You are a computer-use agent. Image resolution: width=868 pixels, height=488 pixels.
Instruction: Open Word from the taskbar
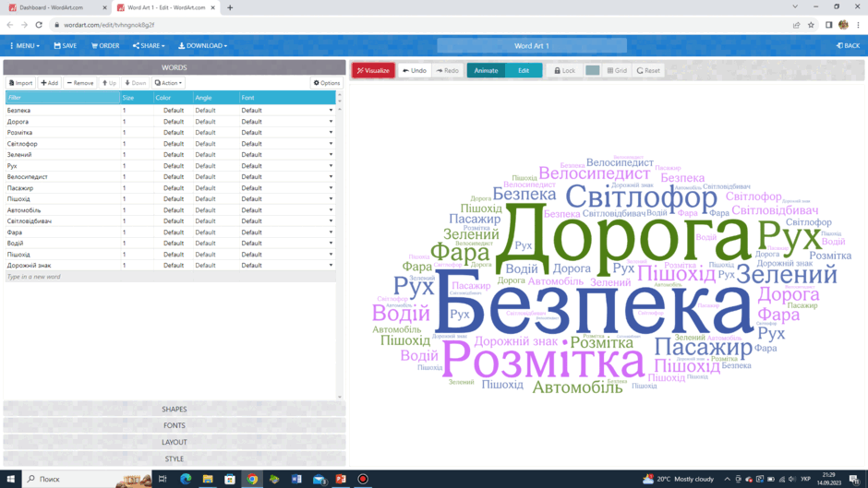(296, 479)
